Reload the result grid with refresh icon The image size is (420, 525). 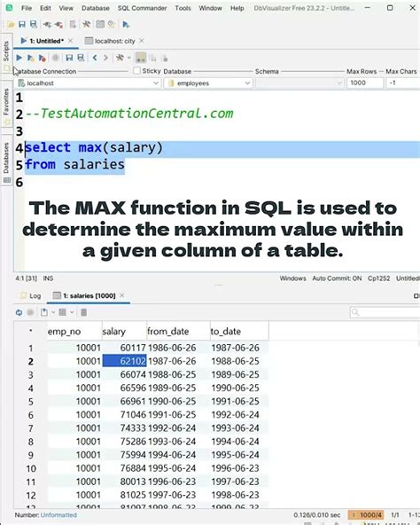pyautogui.click(x=19, y=312)
